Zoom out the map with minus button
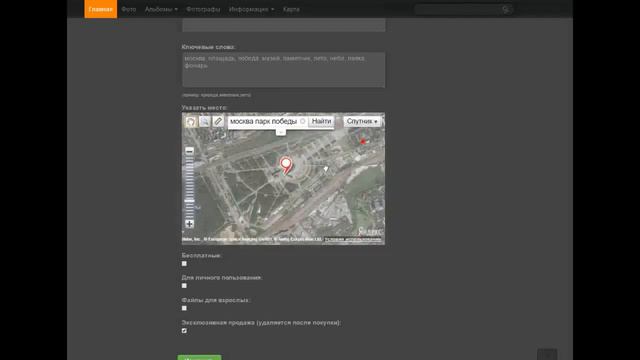Image resolution: width=640 pixels, height=360 pixels. [189, 151]
